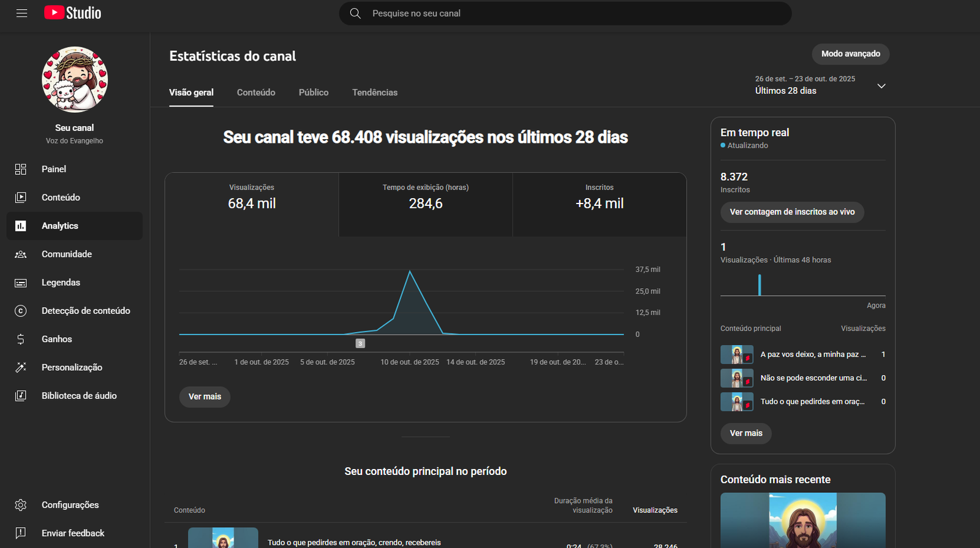980x548 pixels.
Task: Click the Modo avançado button
Action: click(850, 54)
